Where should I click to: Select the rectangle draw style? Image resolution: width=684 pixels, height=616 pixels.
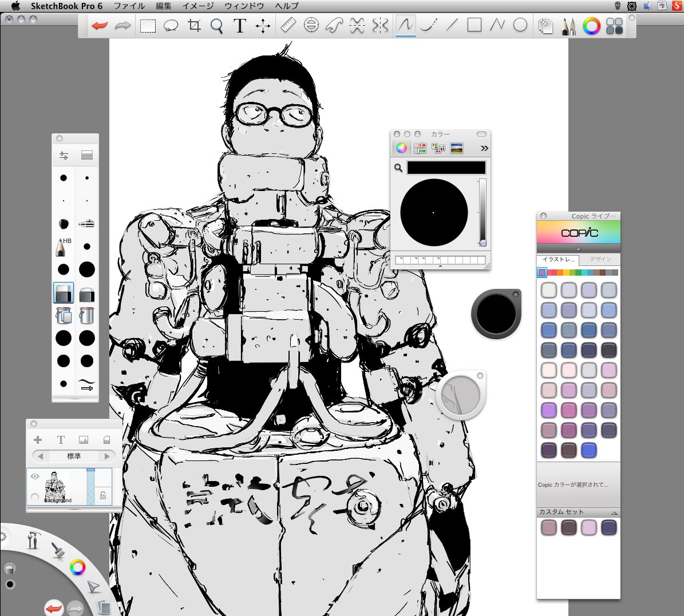[474, 25]
